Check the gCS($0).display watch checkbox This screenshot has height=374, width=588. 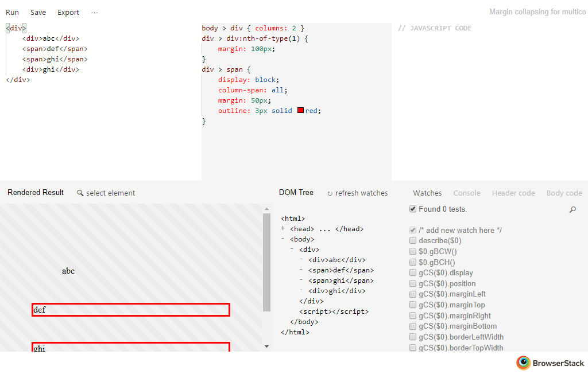coord(413,273)
